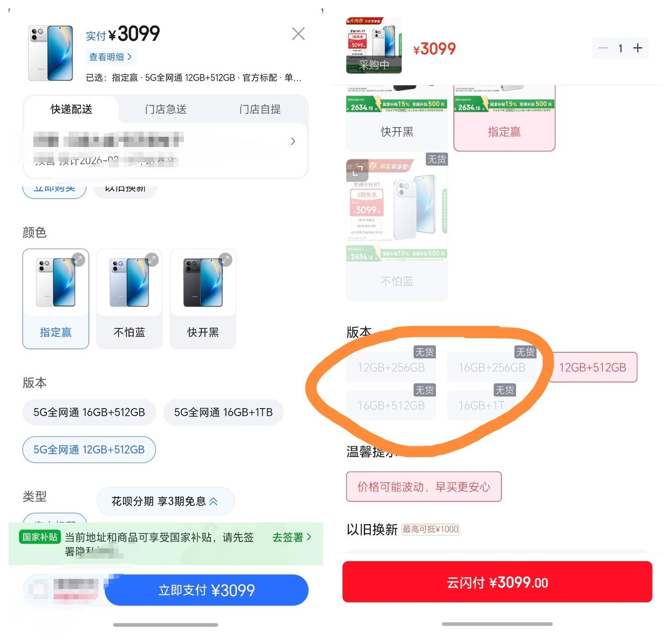Decrease quantity with minus icon
Viewport: 672px width, 643px height.
pos(603,48)
